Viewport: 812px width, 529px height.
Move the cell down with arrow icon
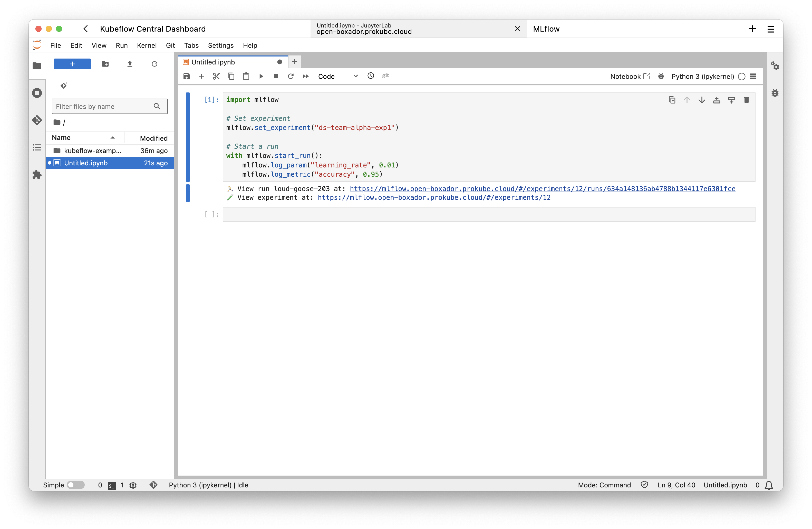coord(701,100)
